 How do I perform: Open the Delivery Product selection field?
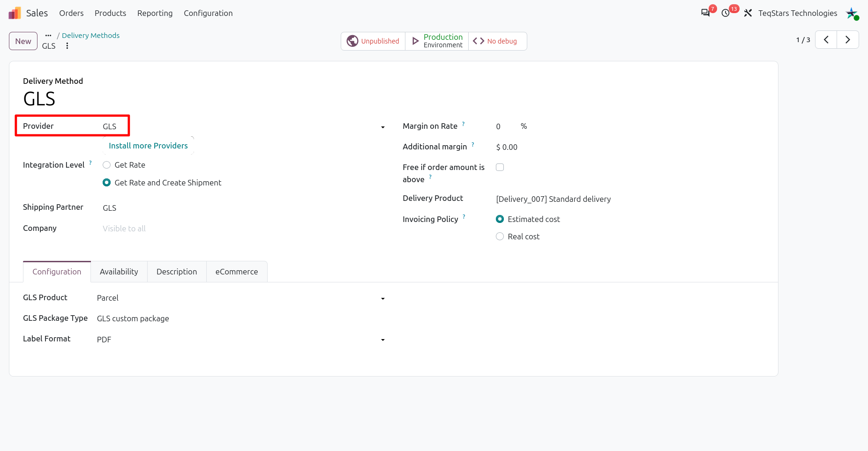pos(630,199)
